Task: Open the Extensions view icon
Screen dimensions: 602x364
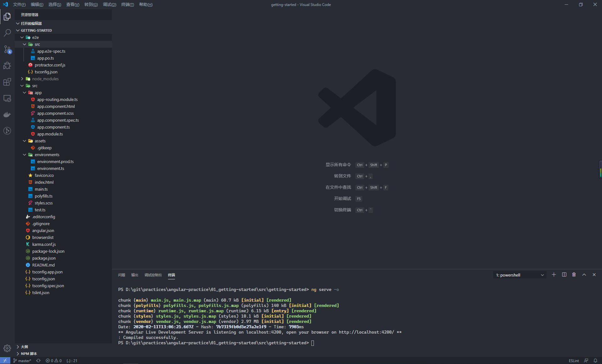Action: tap(7, 82)
